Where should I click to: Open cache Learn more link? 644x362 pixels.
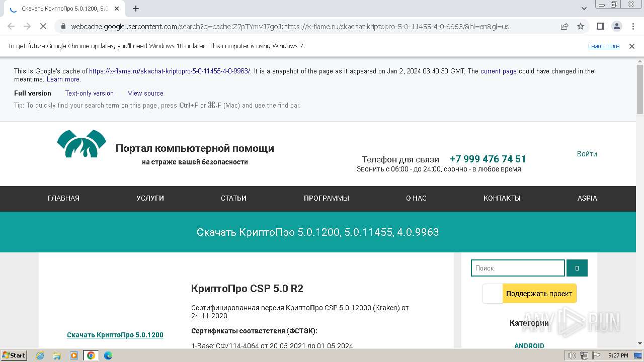point(63,79)
